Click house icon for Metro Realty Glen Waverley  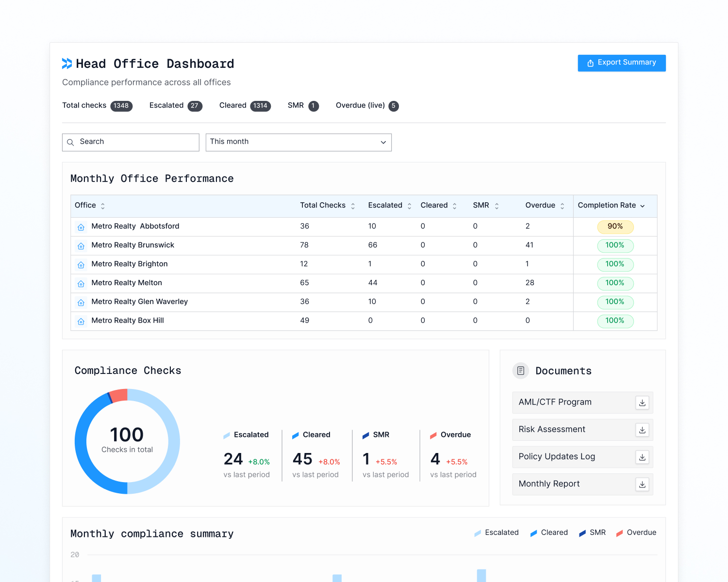(81, 303)
